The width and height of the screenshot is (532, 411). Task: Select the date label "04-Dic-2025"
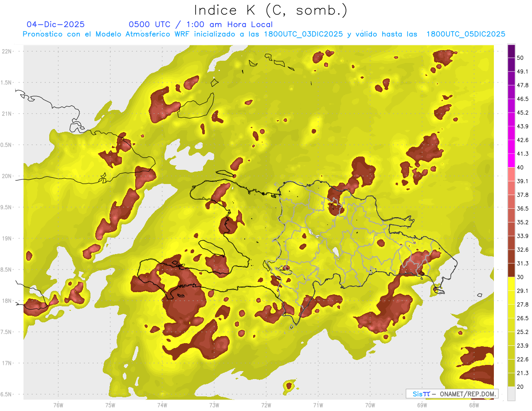coord(56,24)
